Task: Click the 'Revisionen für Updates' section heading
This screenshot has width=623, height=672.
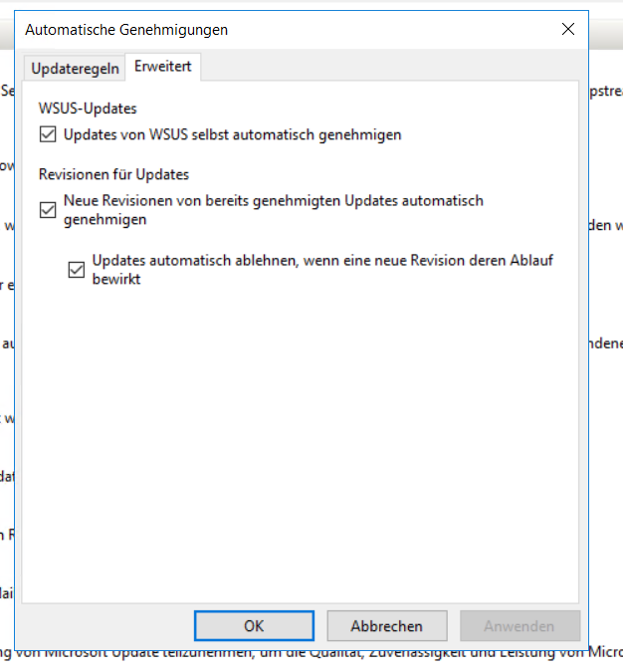Action: (x=113, y=174)
